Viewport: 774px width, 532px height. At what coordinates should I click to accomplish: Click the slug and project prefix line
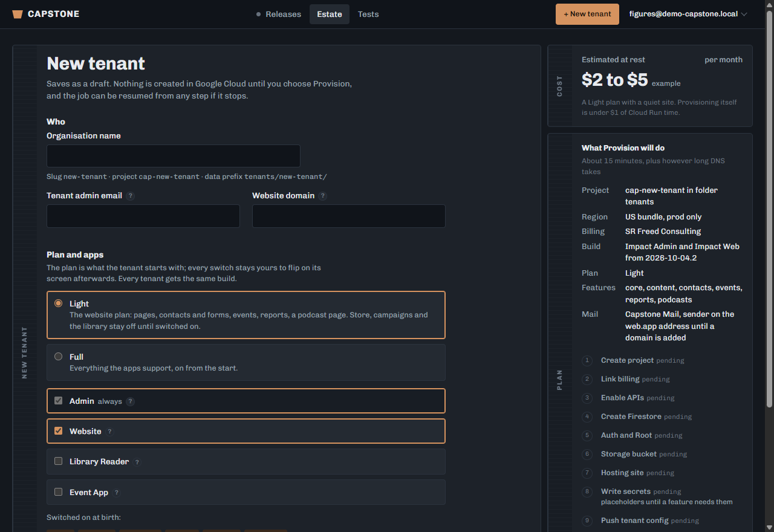(x=187, y=177)
